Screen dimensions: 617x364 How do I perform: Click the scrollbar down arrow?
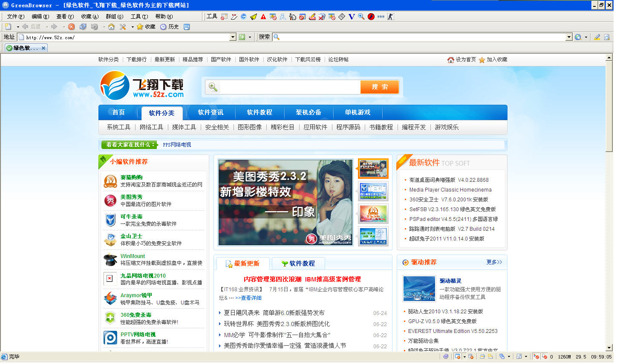click(609, 348)
